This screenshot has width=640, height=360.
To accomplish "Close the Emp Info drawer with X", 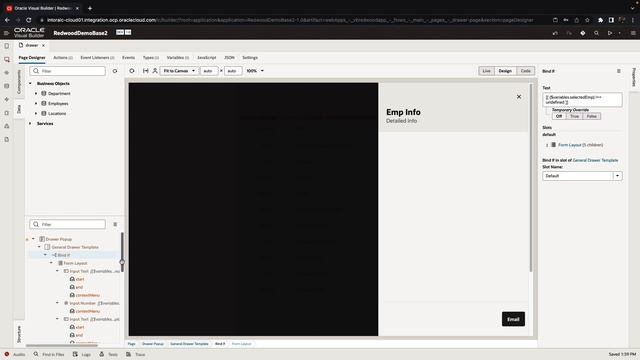I will [x=519, y=97].
